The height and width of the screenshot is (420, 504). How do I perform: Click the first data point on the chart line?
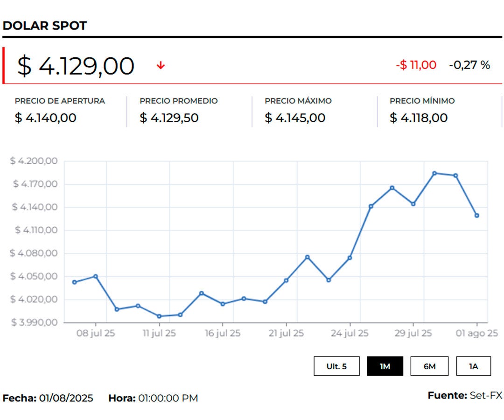click(75, 282)
